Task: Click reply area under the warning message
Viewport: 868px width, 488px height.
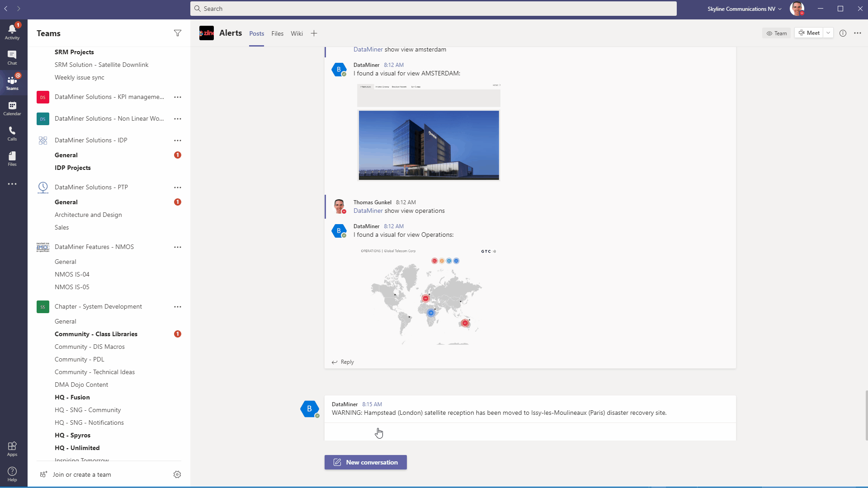Action: click(x=530, y=432)
